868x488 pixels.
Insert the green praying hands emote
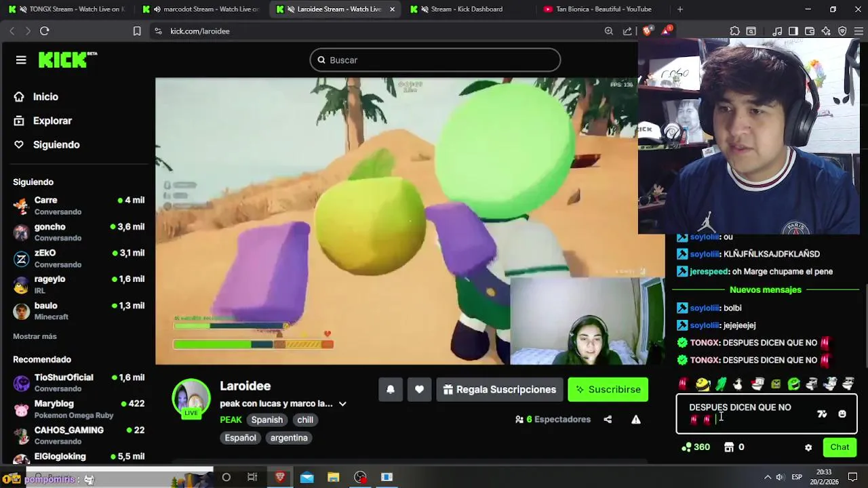click(721, 384)
